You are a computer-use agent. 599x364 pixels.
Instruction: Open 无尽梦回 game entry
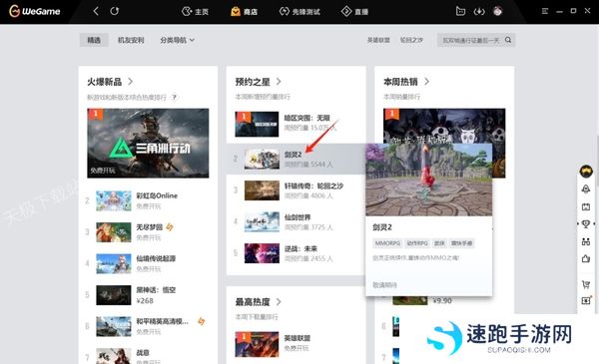[x=148, y=232]
